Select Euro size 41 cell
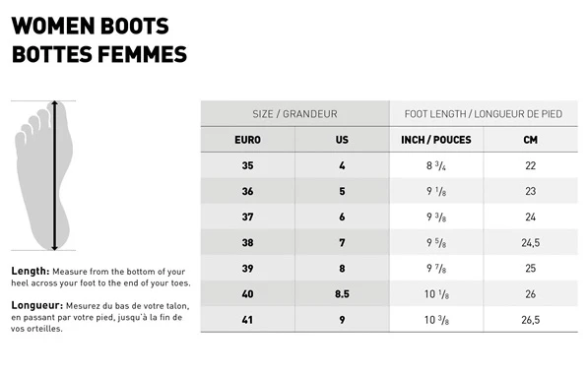 (247, 320)
